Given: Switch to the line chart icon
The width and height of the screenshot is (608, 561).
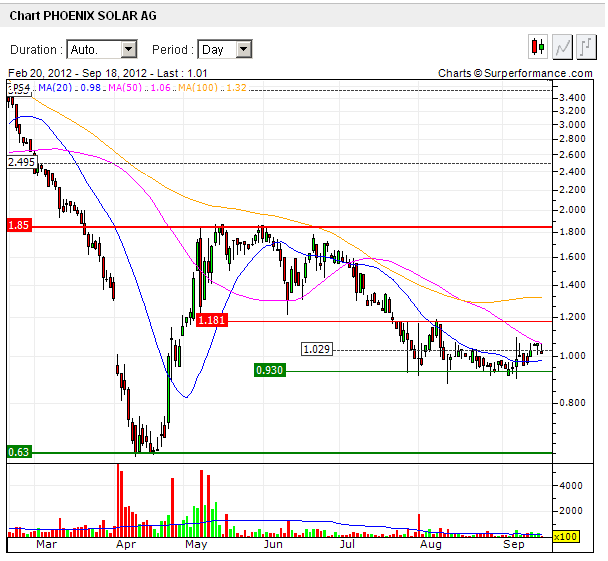Looking at the screenshot, I should tap(563, 47).
